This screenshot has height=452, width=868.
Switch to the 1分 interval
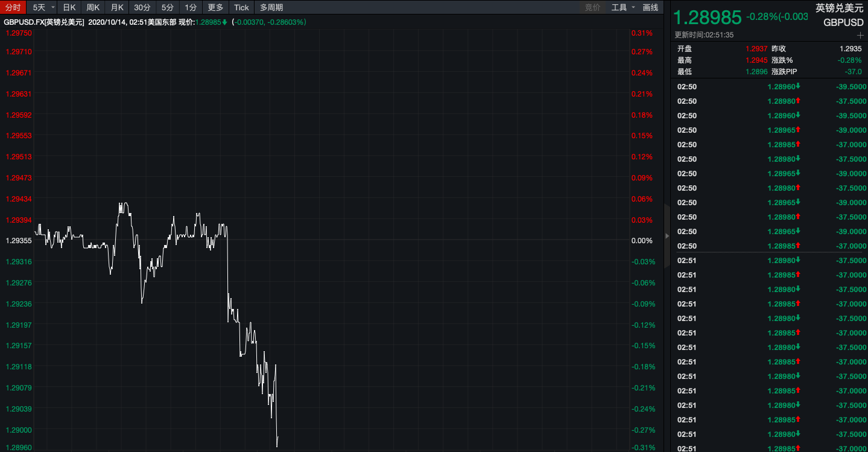pos(191,7)
